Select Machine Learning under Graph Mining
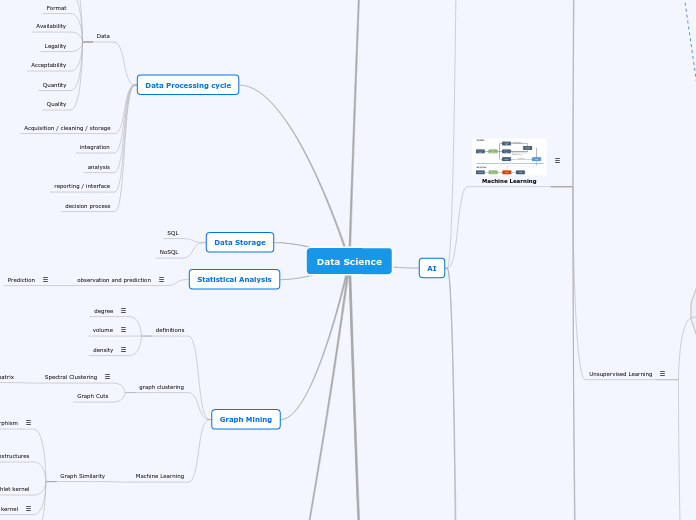 [160, 476]
